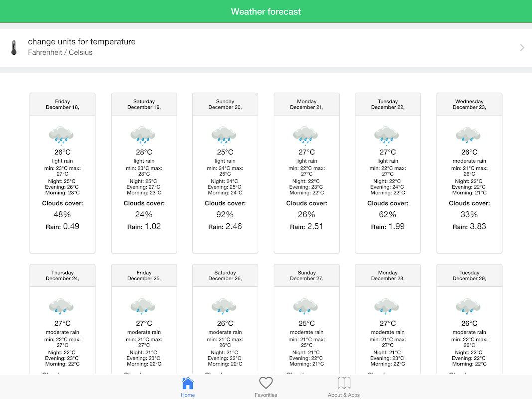Click rain cloud icon for Friday December 25
532x399 pixels.
pyautogui.click(x=143, y=306)
